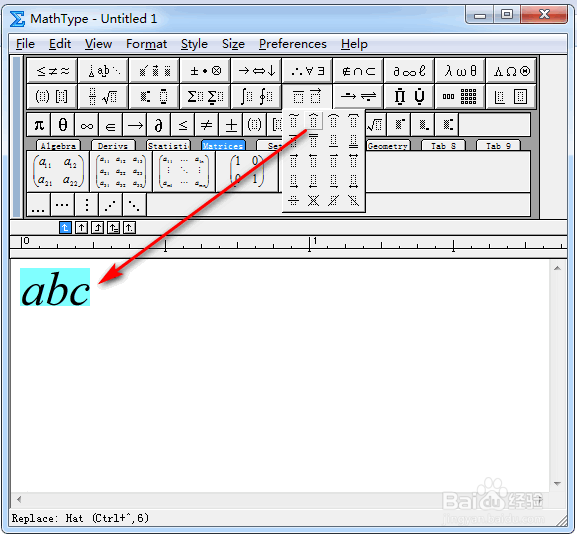577x539 pixels.
Task: Apply the backslash strike template
Action: pos(353,201)
